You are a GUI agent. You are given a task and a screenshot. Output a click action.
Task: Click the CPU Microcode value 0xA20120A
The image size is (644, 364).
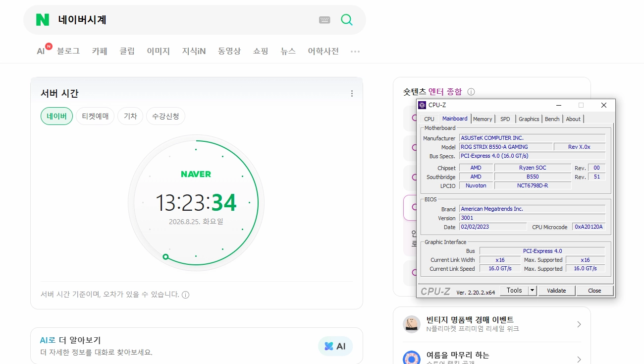pyautogui.click(x=589, y=227)
